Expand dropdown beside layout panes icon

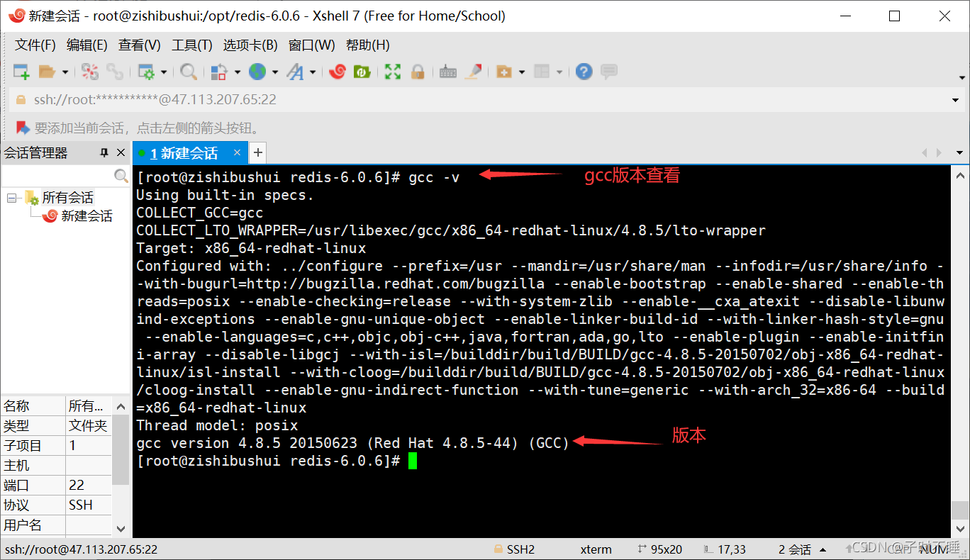(x=559, y=72)
